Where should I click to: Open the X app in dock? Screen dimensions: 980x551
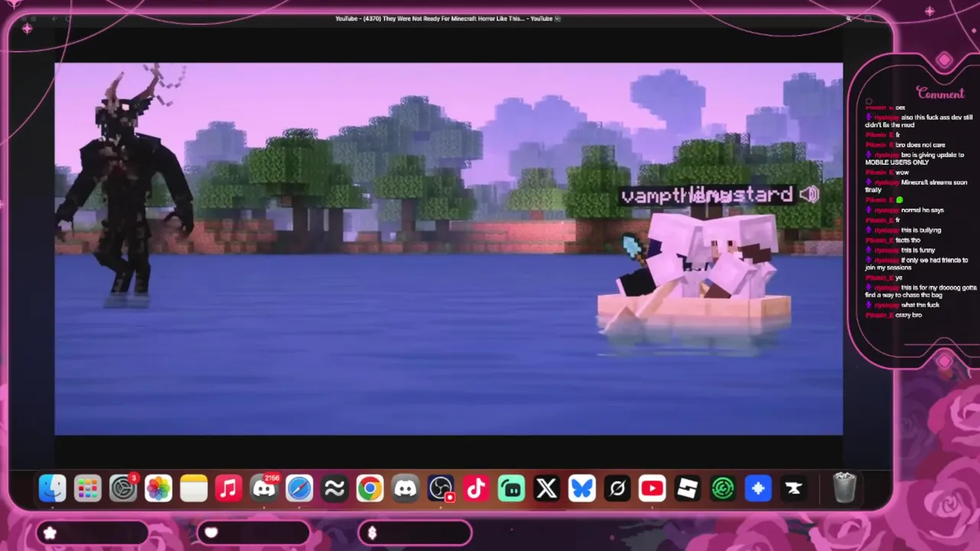click(x=547, y=488)
